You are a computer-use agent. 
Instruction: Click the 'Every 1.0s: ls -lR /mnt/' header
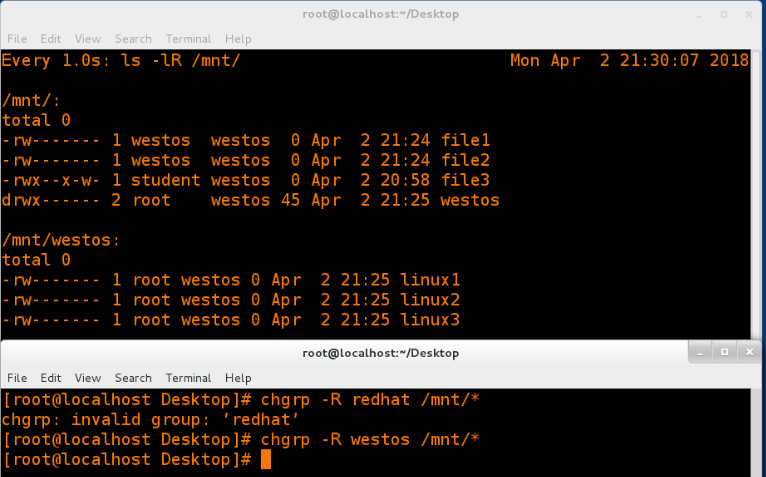(x=121, y=61)
